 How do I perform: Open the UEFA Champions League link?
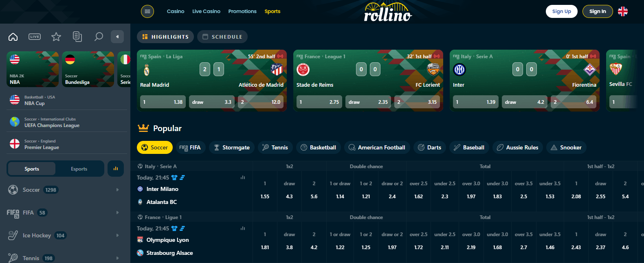click(x=52, y=125)
